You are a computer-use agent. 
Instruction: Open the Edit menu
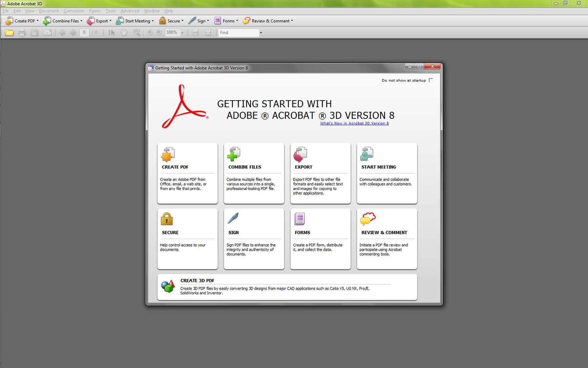(x=17, y=11)
